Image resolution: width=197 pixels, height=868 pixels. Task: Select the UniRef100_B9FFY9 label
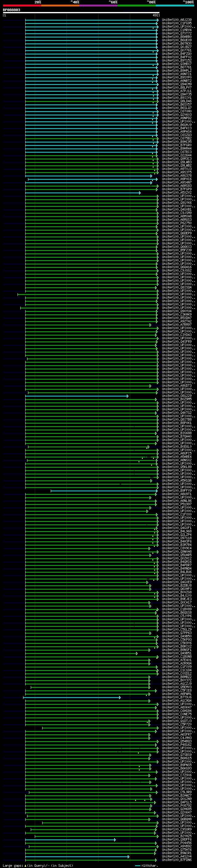pyautogui.click(x=177, y=491)
